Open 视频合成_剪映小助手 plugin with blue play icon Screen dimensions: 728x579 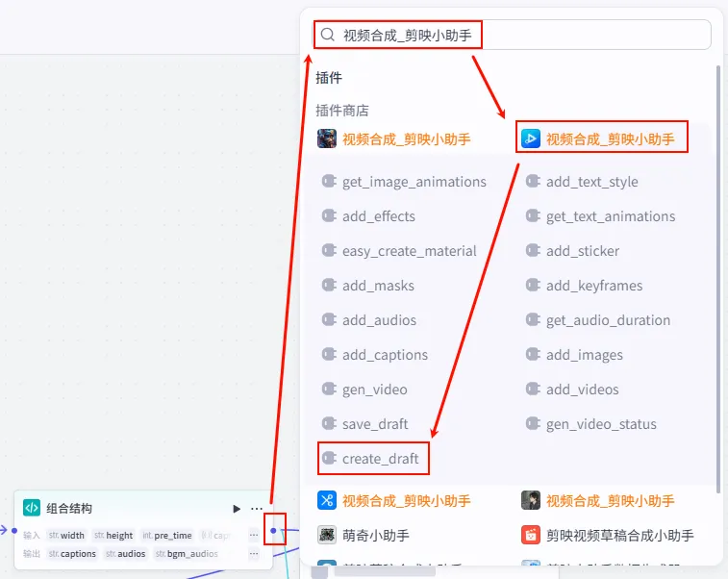point(598,138)
